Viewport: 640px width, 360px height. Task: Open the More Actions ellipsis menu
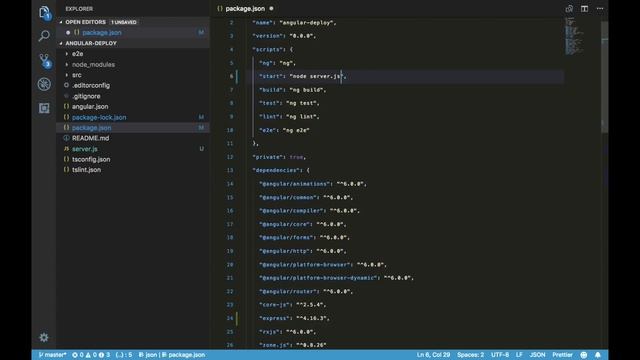pyautogui.click(x=600, y=9)
